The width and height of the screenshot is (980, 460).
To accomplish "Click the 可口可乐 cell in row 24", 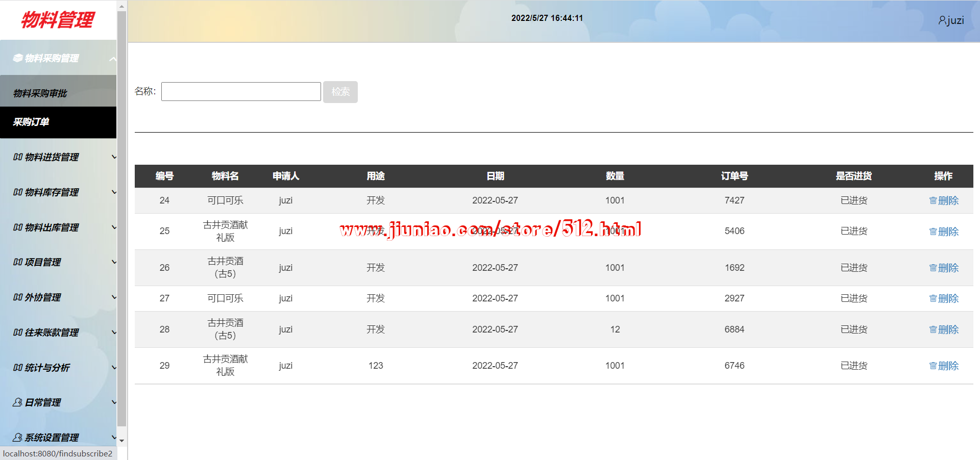I will [x=225, y=200].
